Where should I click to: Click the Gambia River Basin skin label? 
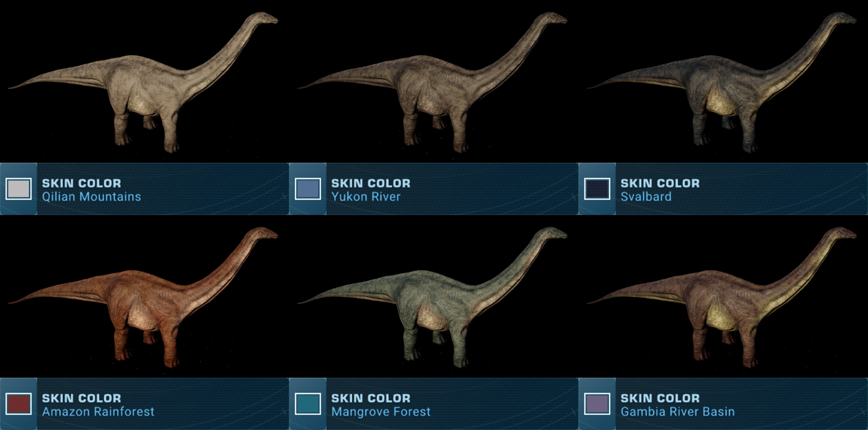(x=678, y=411)
